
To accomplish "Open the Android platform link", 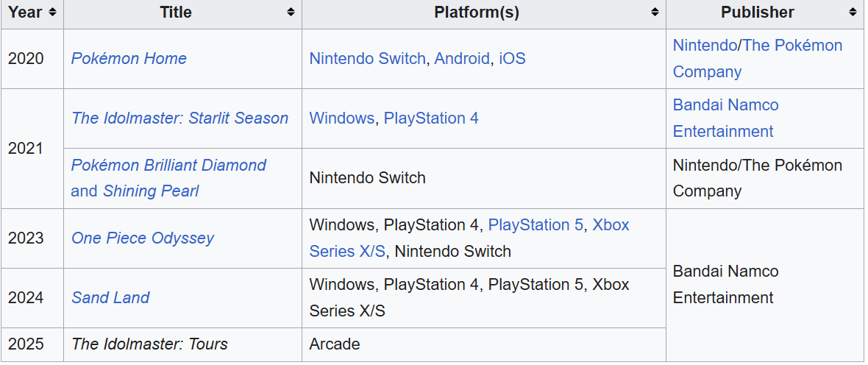I will click(x=462, y=58).
